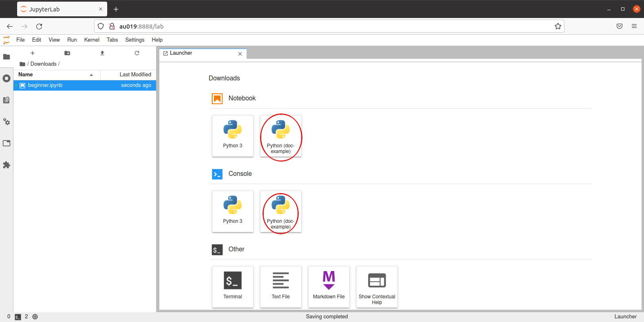The image size is (644, 322).
Task: Bookmark this page with the star icon
Action: coord(558,26)
